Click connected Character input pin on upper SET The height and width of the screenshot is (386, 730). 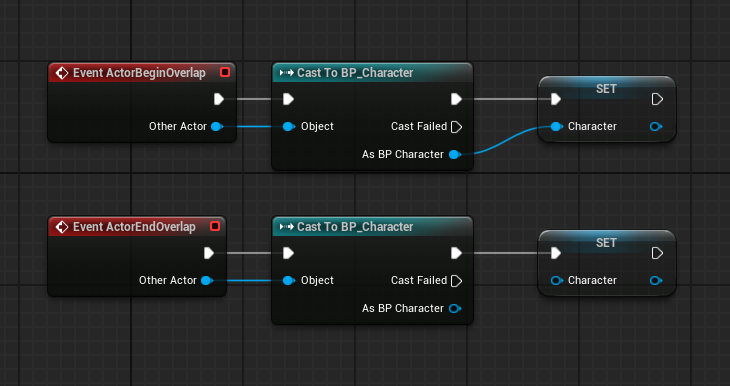[x=556, y=126]
